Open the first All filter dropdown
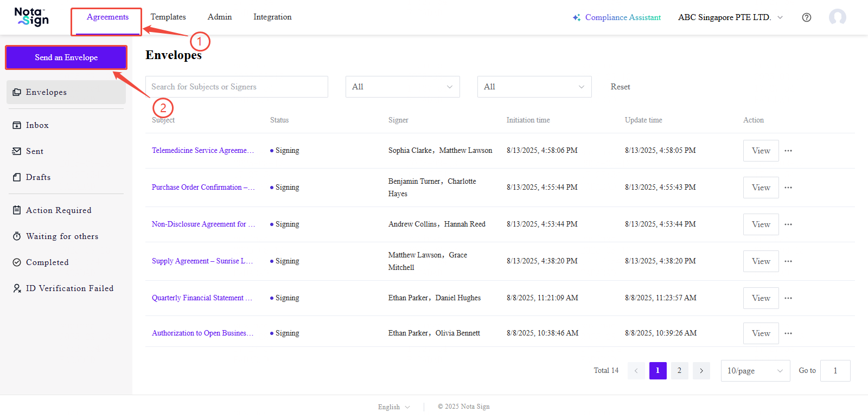 [x=403, y=87]
